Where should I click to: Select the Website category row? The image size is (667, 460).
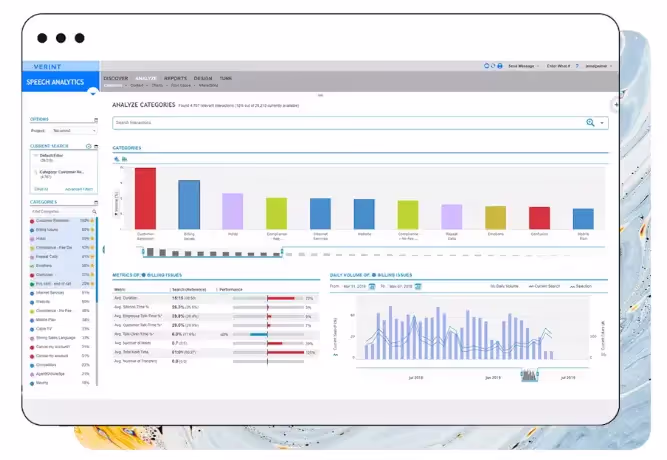[63, 302]
